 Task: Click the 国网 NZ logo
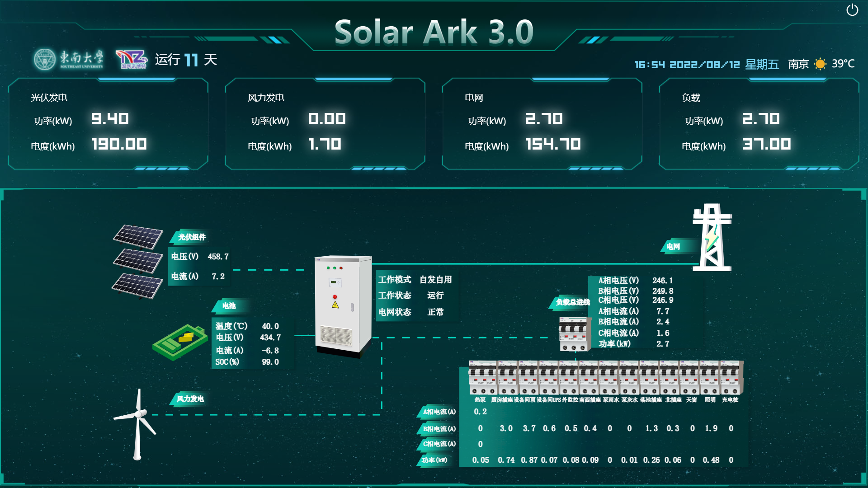click(132, 59)
